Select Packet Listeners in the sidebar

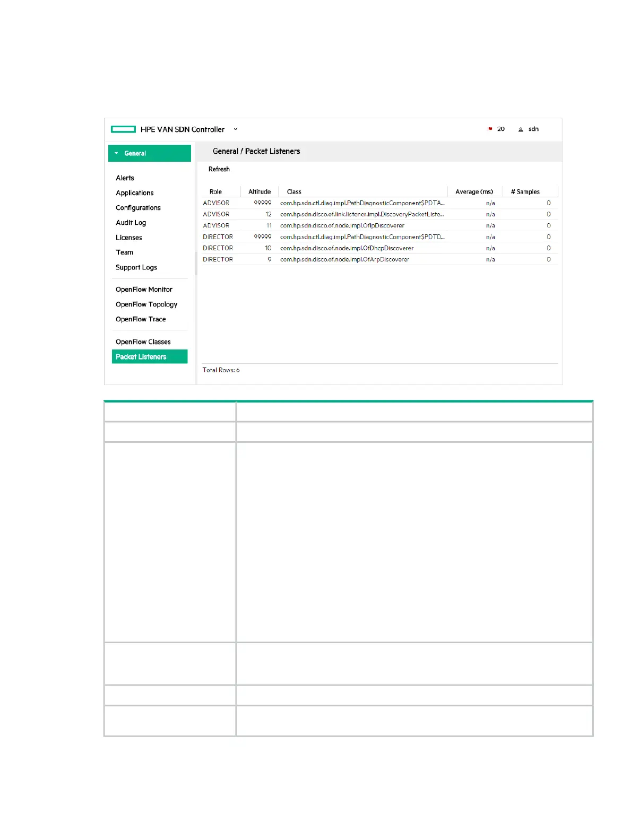[x=150, y=356]
